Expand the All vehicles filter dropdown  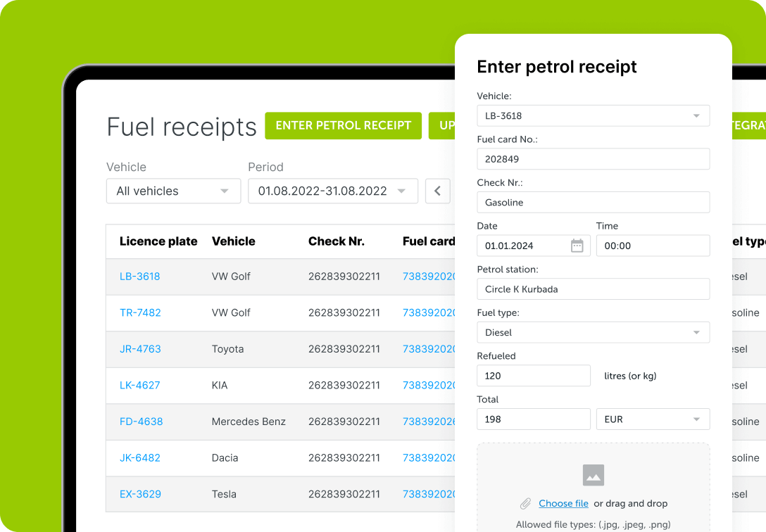click(x=173, y=191)
